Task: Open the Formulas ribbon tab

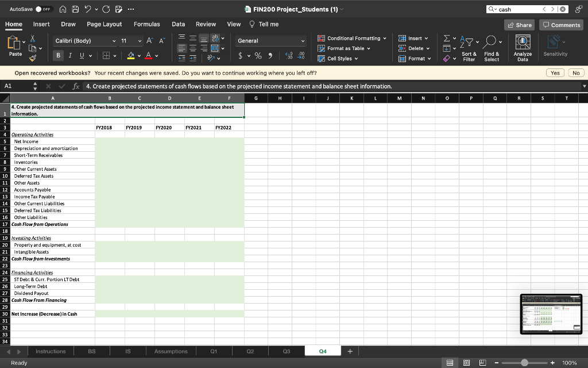Action: [x=146, y=24]
